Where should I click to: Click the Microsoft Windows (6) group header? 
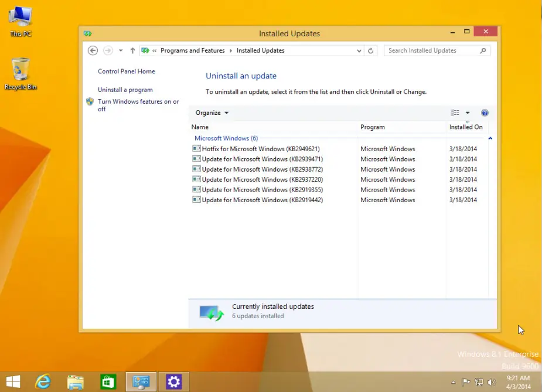[x=226, y=138]
